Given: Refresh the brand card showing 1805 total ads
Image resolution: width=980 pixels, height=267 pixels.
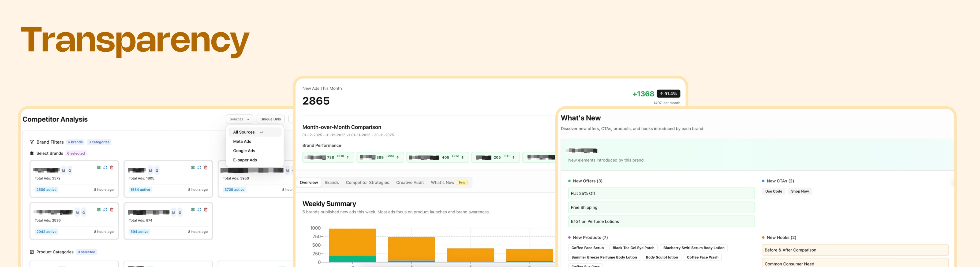Looking at the screenshot, I should click(199, 167).
